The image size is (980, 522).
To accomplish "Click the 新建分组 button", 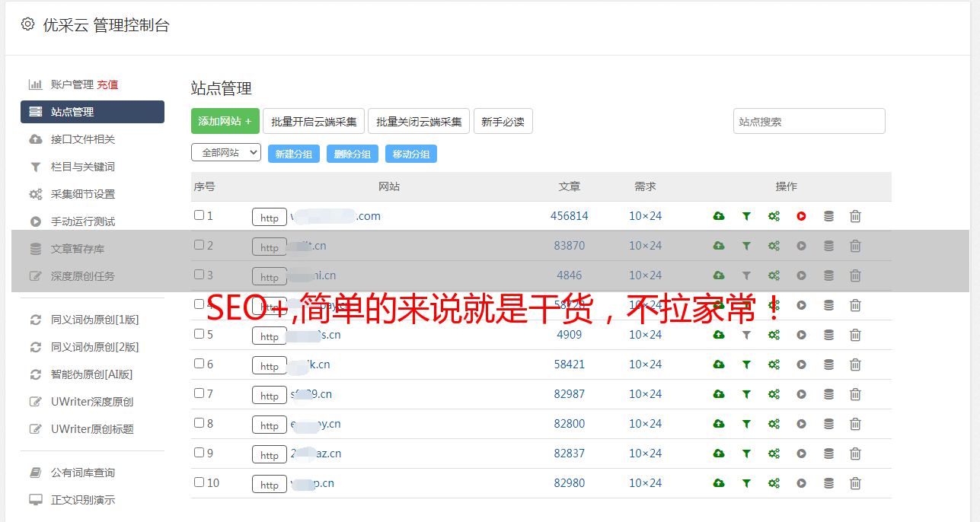I will pyautogui.click(x=294, y=154).
